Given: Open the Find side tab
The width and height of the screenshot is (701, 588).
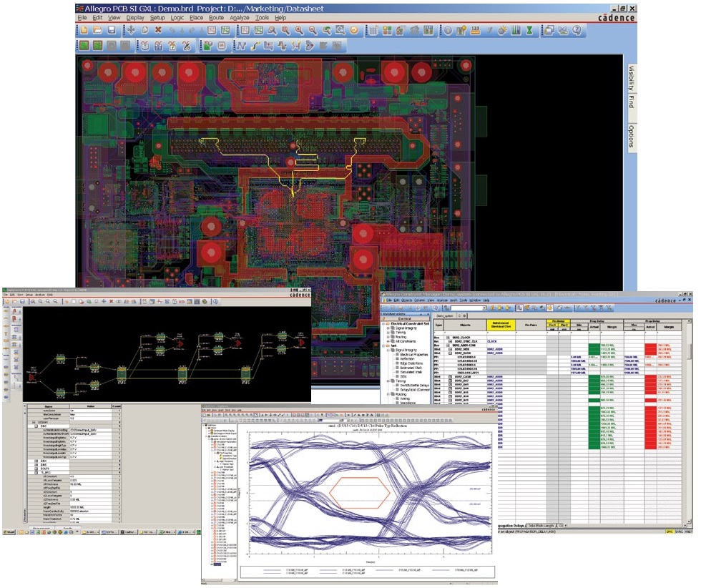Looking at the screenshot, I should coord(631,102).
